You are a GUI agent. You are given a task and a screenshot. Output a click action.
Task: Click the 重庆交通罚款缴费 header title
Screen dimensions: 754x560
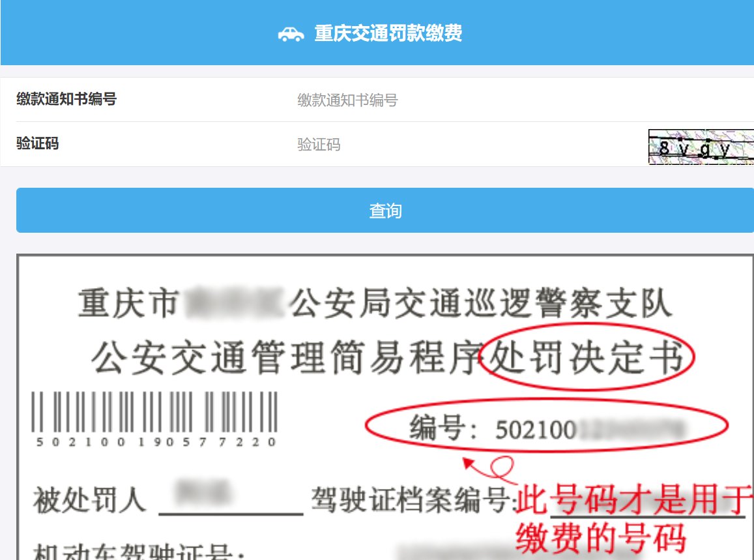click(388, 33)
